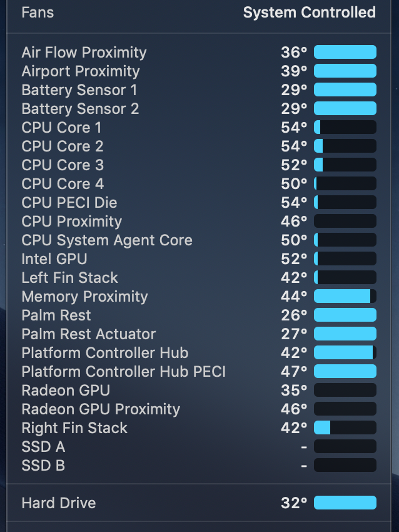Click the Memory Proximity level bar
The image size is (399, 532).
345,297
